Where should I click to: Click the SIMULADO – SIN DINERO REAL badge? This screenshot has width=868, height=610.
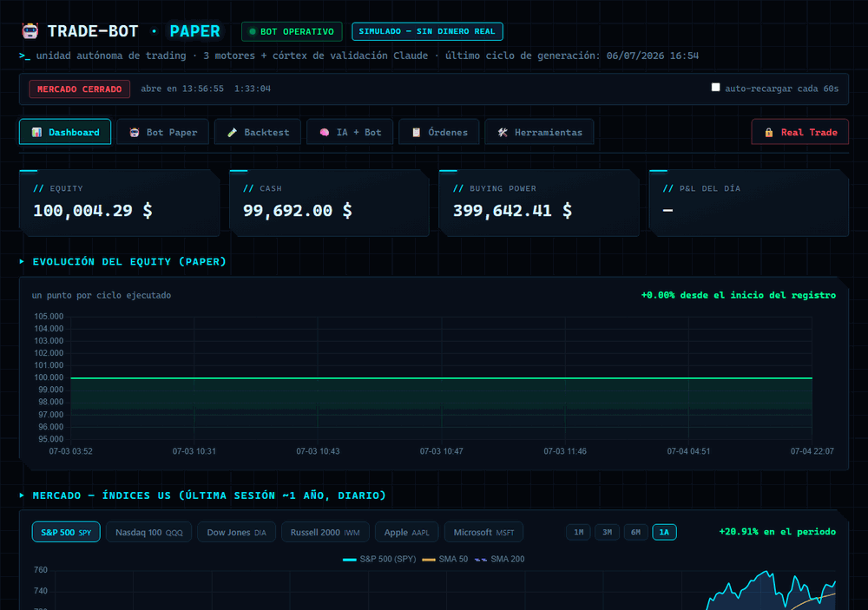427,31
